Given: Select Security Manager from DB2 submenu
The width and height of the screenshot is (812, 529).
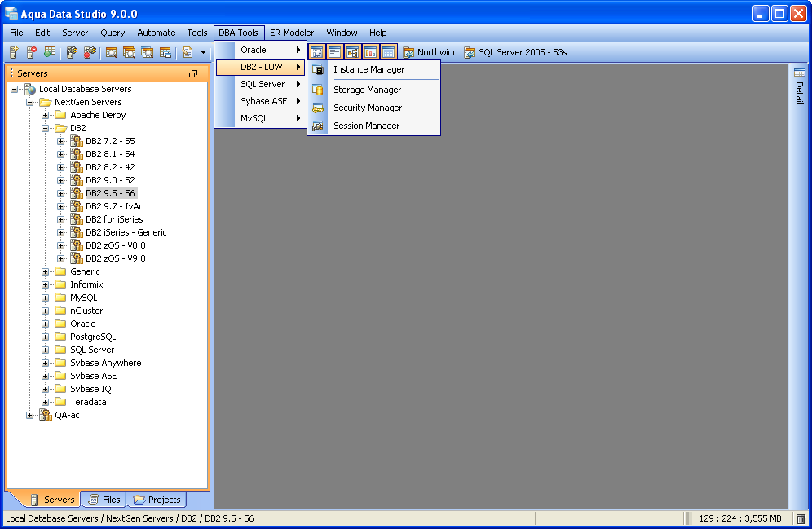Looking at the screenshot, I should [x=373, y=108].
